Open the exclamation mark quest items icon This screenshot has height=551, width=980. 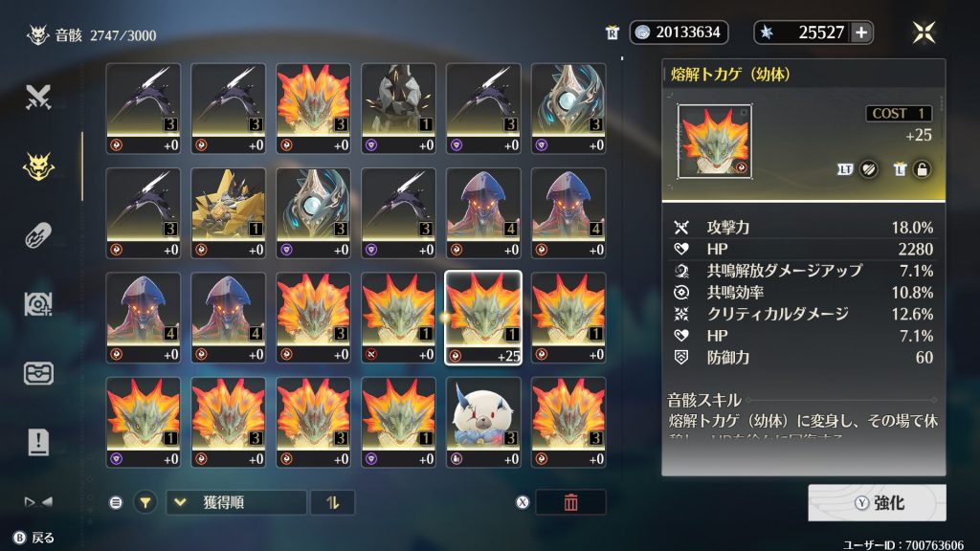[x=38, y=442]
